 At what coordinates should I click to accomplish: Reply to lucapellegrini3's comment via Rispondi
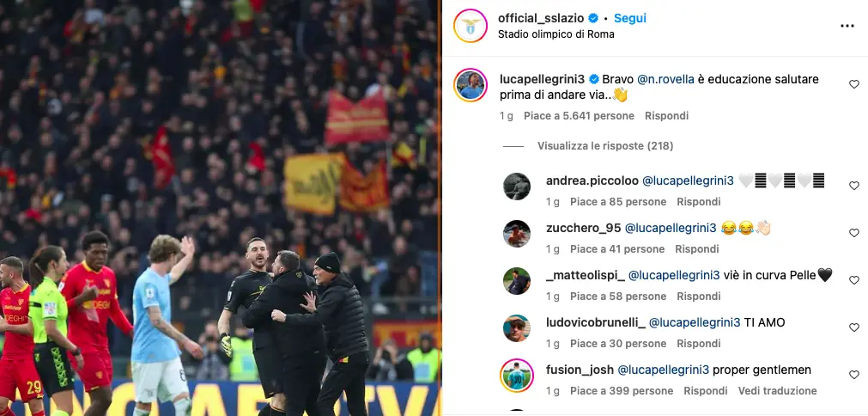(x=666, y=116)
